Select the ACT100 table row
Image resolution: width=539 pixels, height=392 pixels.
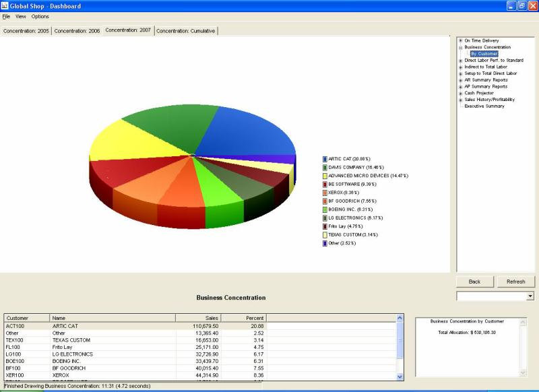(x=200, y=326)
